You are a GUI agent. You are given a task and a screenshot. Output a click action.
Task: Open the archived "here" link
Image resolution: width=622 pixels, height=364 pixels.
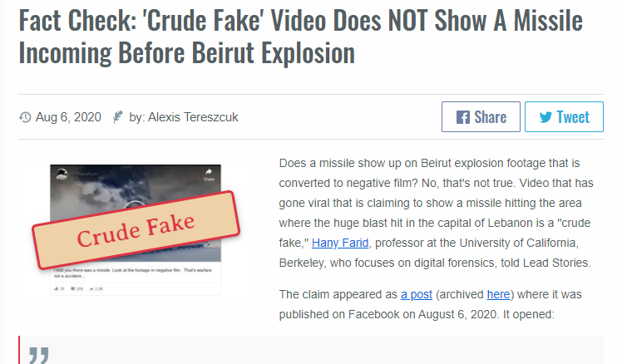[x=498, y=294]
